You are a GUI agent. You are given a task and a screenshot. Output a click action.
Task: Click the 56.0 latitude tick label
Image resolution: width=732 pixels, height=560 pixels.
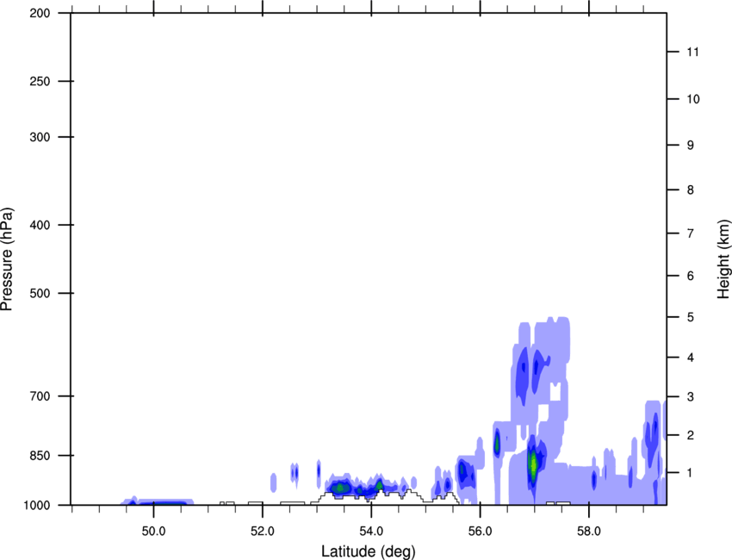480,532
